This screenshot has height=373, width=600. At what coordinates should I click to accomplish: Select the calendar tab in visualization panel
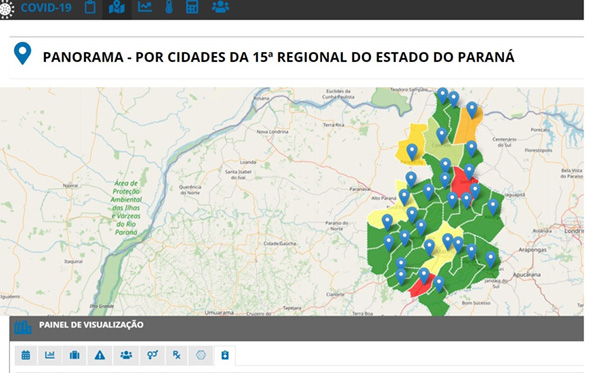[26, 355]
